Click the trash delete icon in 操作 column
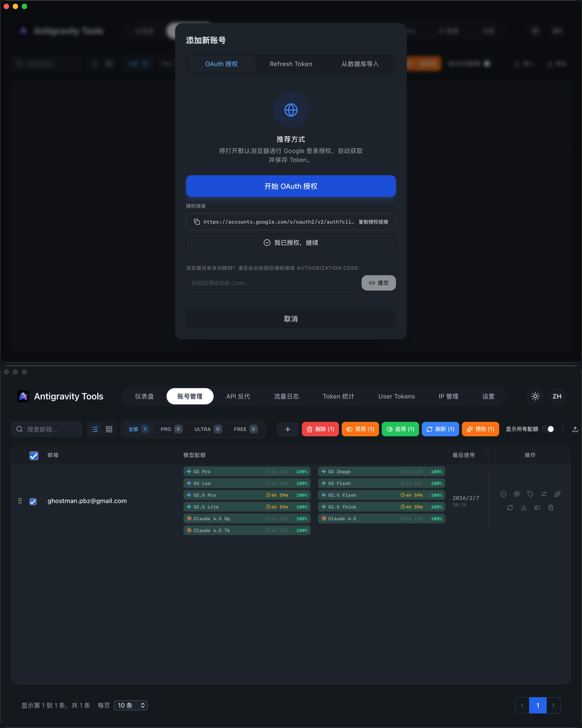The image size is (582, 728). coord(551,507)
